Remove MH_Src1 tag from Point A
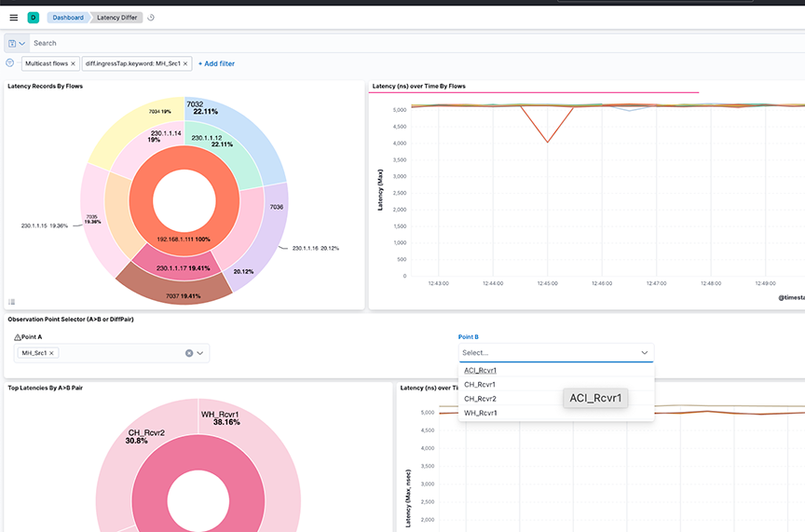 [51, 353]
